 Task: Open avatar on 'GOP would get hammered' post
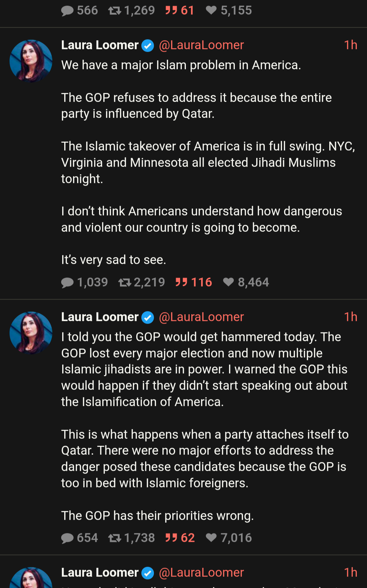click(x=31, y=333)
